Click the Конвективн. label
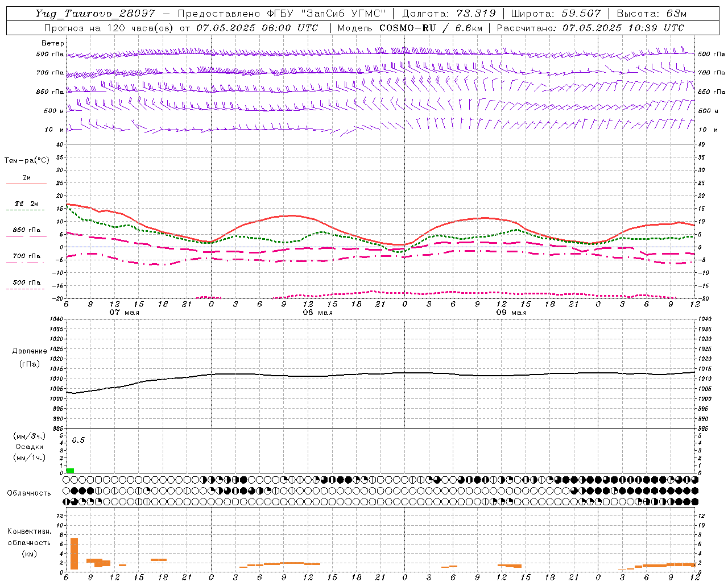The width and height of the screenshot is (728, 582). (x=30, y=531)
